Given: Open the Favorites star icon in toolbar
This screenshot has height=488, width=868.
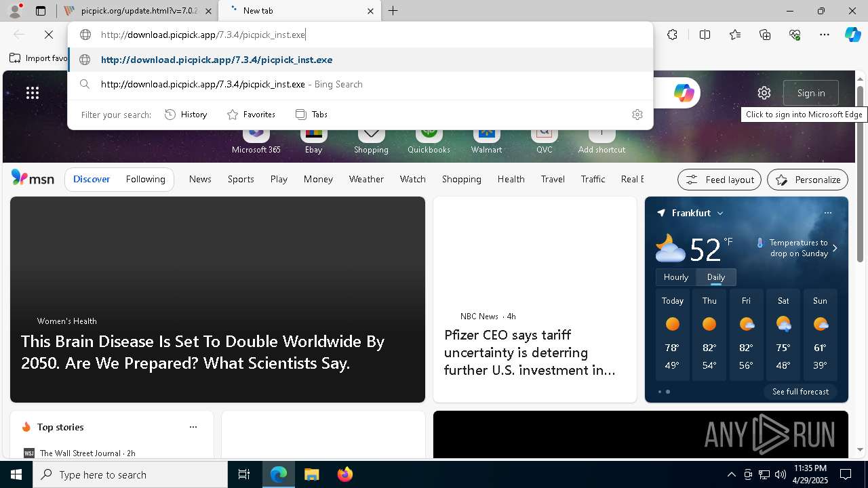Looking at the screenshot, I should click(735, 35).
